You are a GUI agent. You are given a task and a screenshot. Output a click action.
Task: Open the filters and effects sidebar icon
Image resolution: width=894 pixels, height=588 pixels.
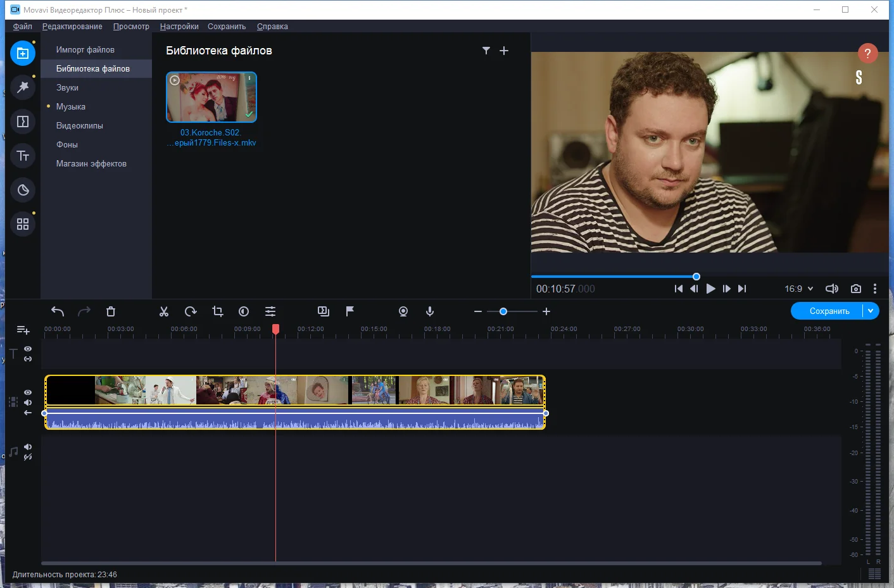coord(23,87)
